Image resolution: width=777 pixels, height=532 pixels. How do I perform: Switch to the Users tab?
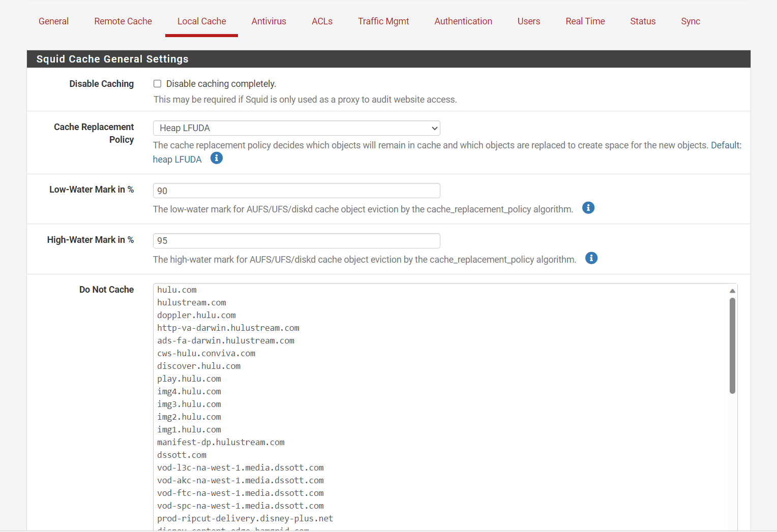[x=529, y=21]
